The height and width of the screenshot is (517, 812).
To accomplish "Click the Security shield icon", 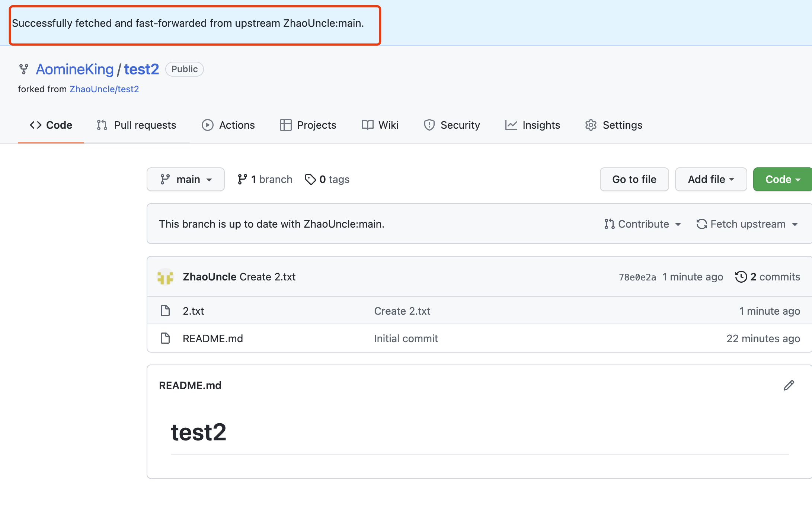I will (429, 125).
